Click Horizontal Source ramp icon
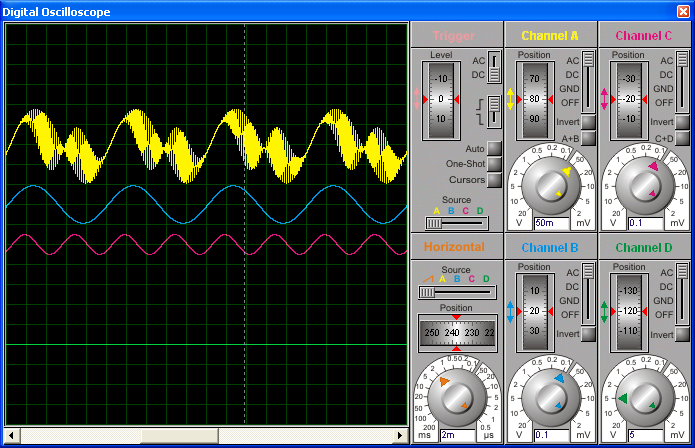Screen dimensions: 695x448 (428, 279)
